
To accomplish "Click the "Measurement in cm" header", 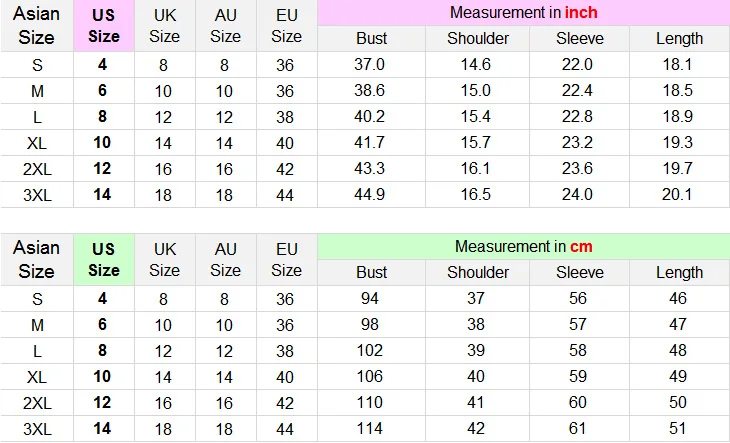I will click(523, 246).
